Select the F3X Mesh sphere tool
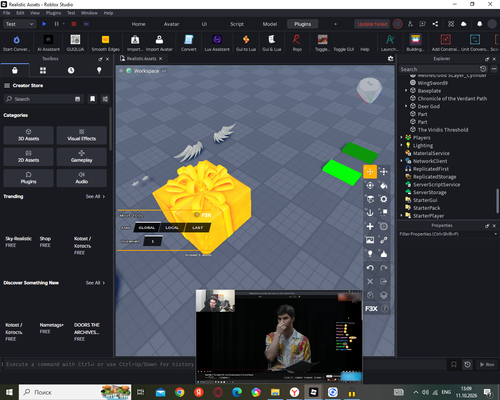Screen dimensions: 500x400 384,226
